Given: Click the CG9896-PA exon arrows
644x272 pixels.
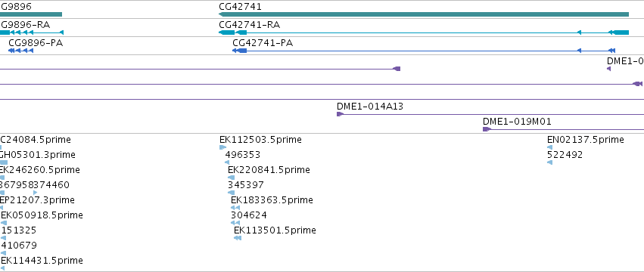Looking at the screenshot, I should coord(20,51).
